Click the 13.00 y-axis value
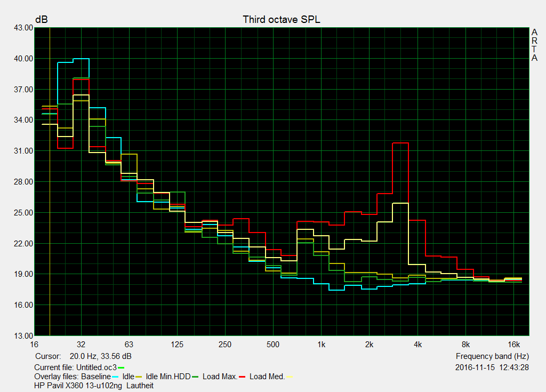546x392 pixels. (x=23, y=336)
